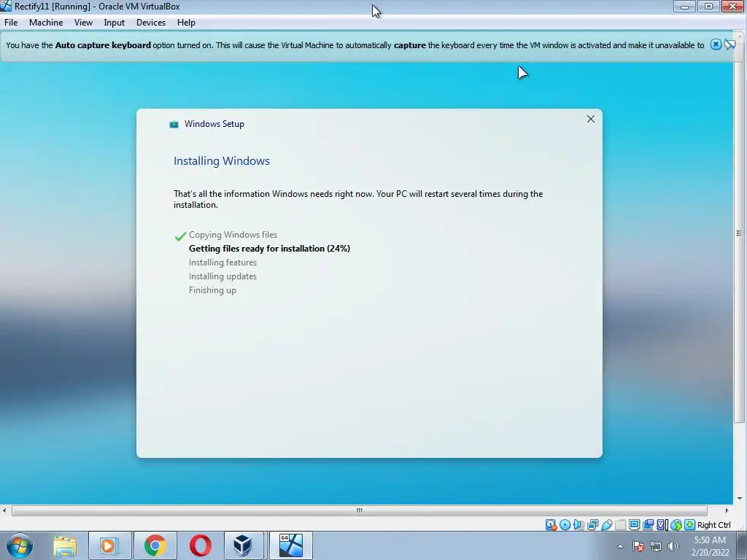Click the horizontal scrollbar right arrow

[727, 510]
